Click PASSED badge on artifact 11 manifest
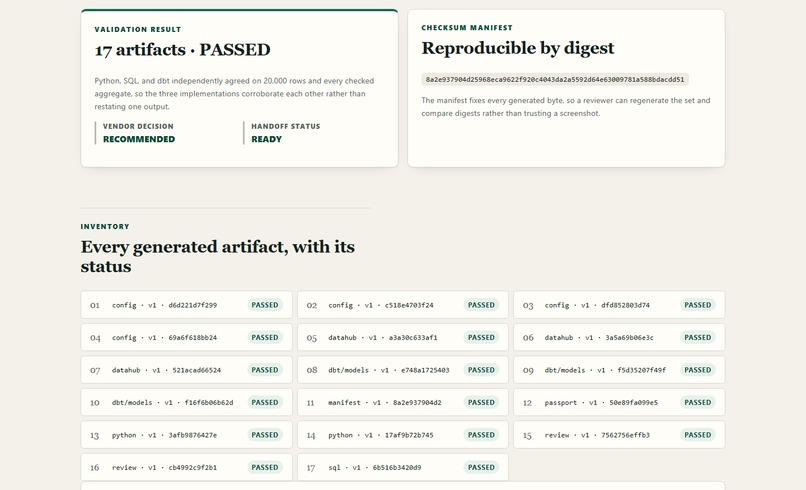This screenshot has height=490, width=806. click(481, 402)
